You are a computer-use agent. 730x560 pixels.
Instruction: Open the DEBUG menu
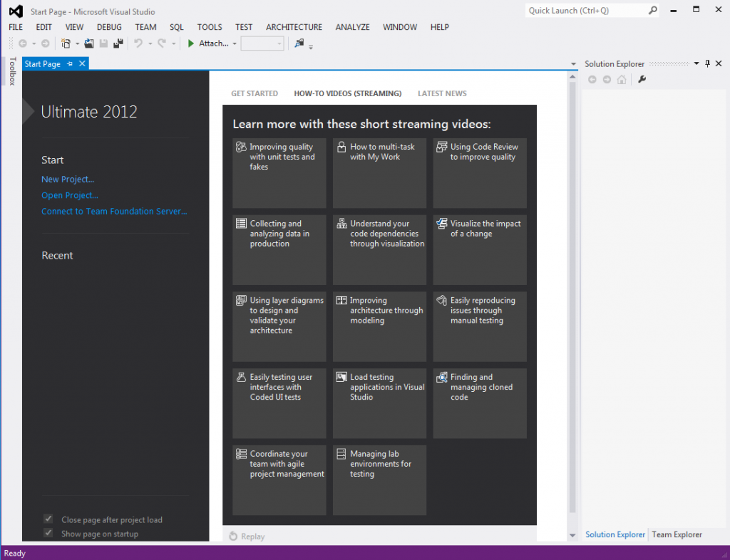click(109, 27)
